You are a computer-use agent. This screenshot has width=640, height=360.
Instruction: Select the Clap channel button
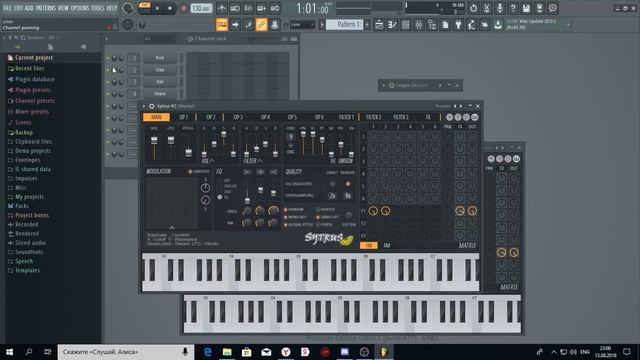(x=160, y=70)
